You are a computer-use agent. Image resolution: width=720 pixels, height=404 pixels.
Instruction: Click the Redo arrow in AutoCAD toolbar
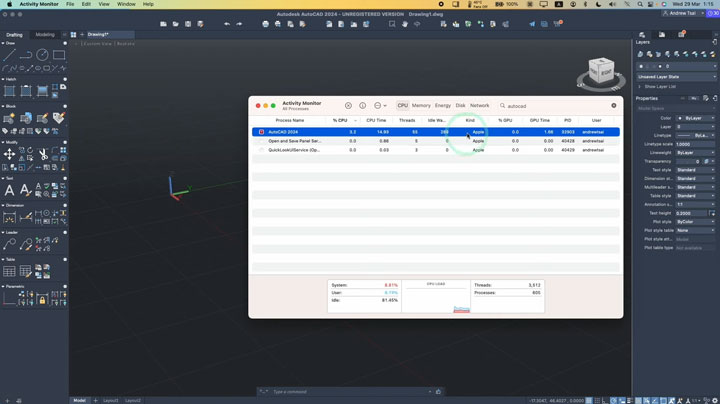[239, 24]
